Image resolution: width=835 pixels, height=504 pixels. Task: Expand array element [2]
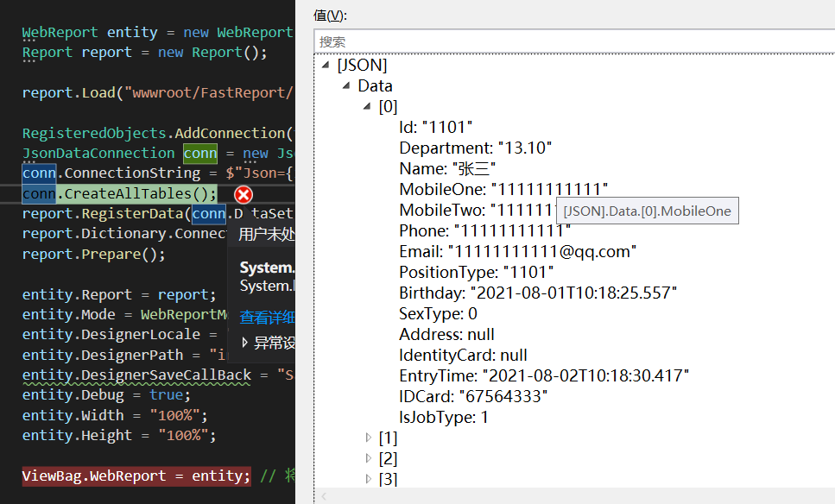coord(369,458)
